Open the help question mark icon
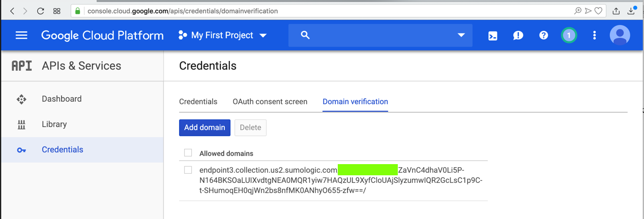Viewport: 644px width, 219px height. [x=543, y=36]
